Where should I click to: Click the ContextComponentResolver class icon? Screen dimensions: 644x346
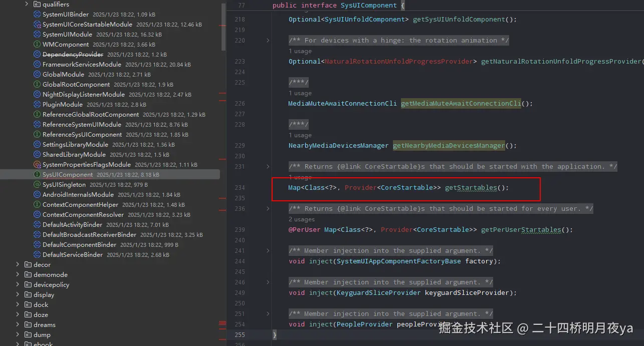pyautogui.click(x=37, y=215)
